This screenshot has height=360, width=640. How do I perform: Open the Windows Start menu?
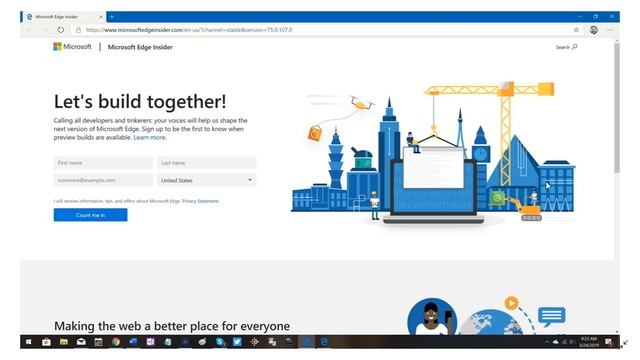point(29,342)
